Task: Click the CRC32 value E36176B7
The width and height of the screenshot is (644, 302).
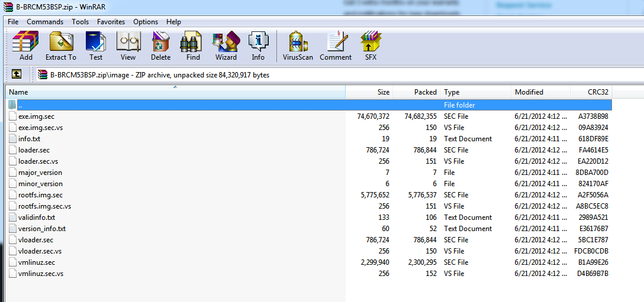Action: tap(594, 229)
